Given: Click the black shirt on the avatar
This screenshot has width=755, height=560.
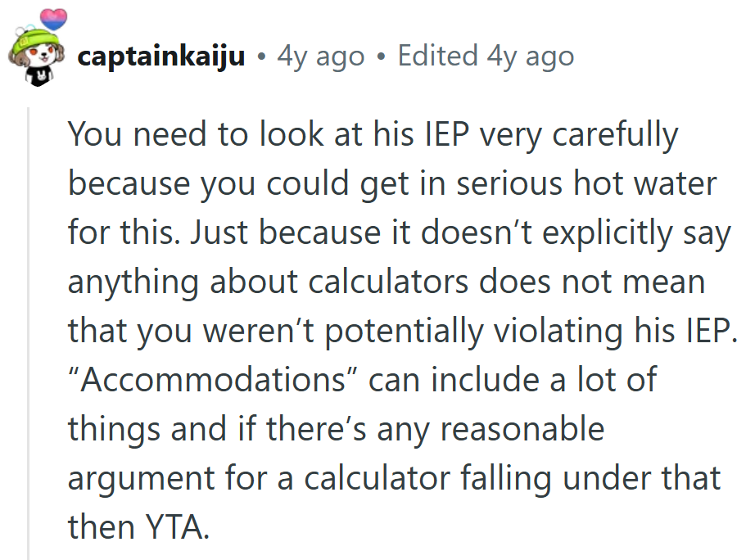Looking at the screenshot, I should point(39,77).
